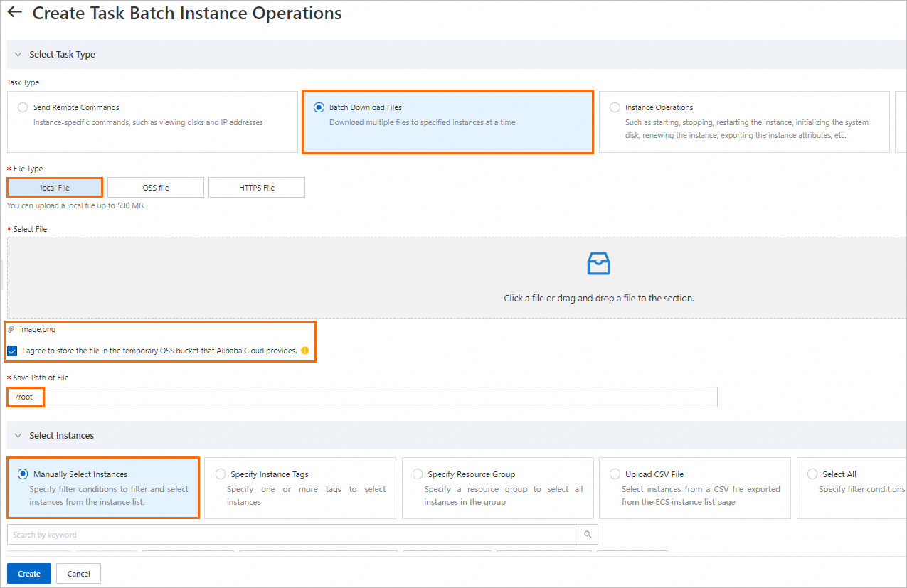Uncheck the temporary OSS bucket agreement
The width and height of the screenshot is (907, 588).
click(13, 351)
